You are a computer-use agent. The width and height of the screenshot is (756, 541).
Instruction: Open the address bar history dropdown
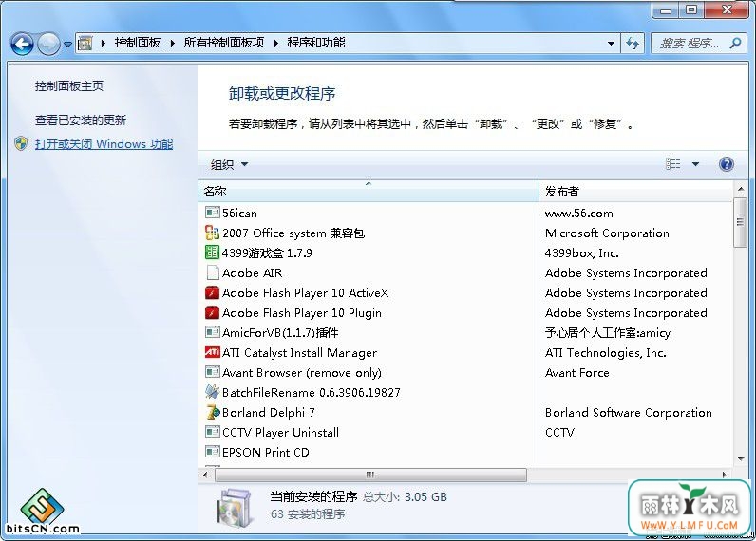(x=611, y=44)
